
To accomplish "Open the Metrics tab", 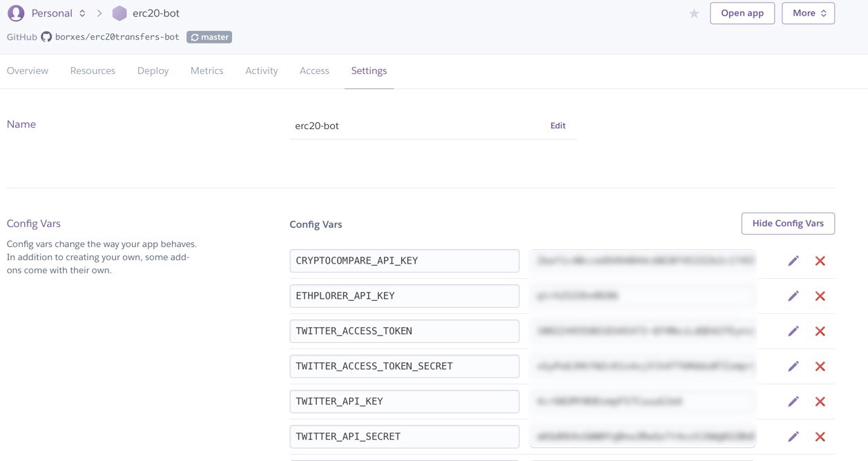I will click(x=206, y=70).
